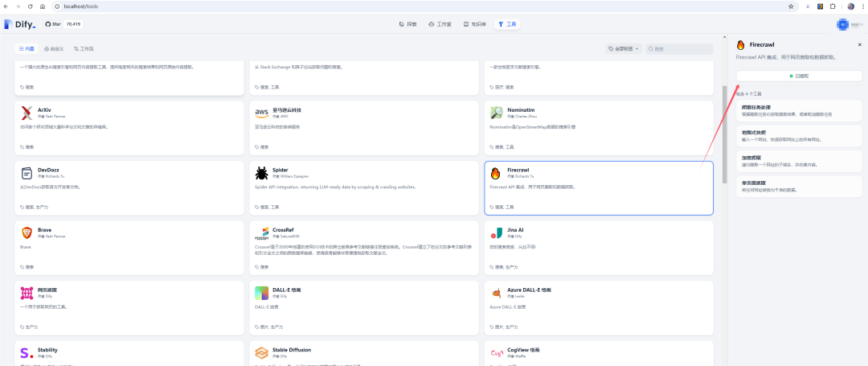Expand the 全部标签 tag filter dropdown

click(624, 49)
